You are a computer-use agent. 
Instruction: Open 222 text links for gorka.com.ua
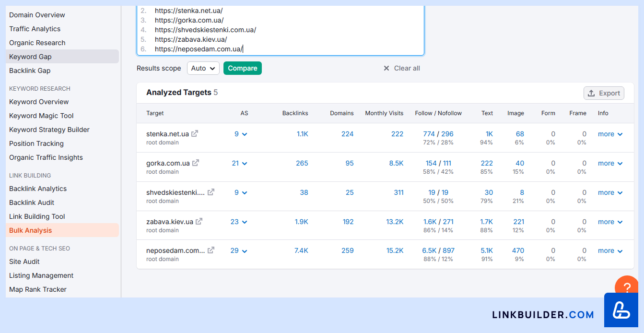pyautogui.click(x=487, y=163)
